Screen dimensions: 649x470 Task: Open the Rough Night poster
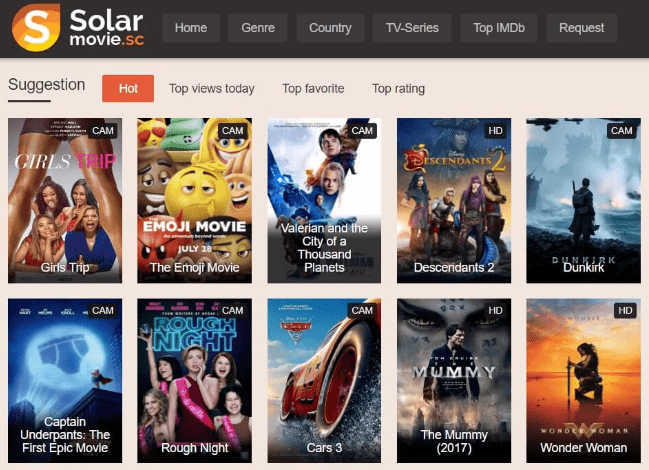point(195,380)
